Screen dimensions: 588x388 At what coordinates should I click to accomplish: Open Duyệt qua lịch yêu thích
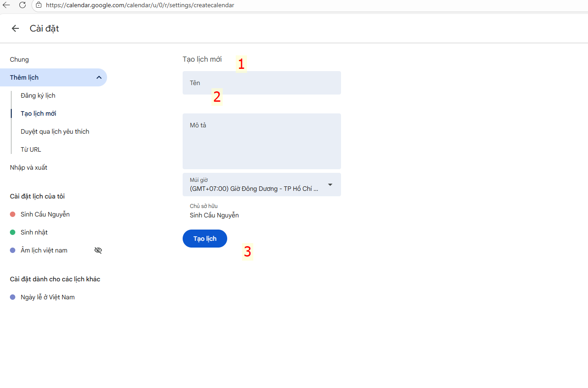[x=55, y=131]
